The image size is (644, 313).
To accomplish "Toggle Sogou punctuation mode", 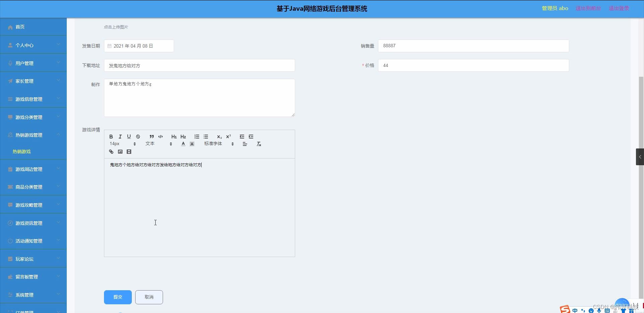I will click(583, 311).
